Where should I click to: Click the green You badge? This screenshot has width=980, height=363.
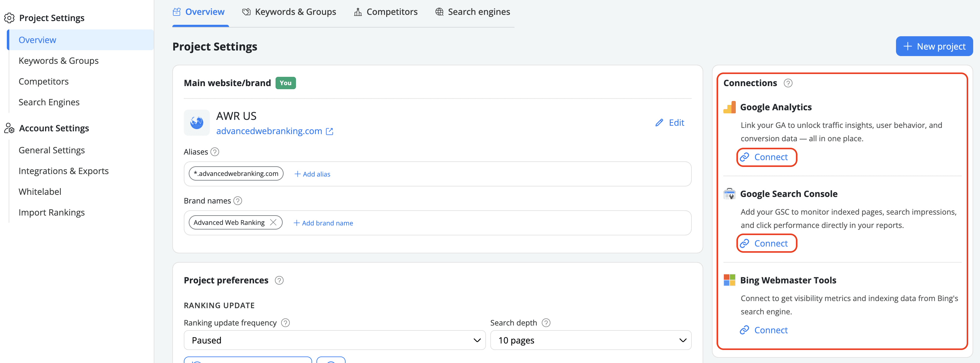coord(286,83)
